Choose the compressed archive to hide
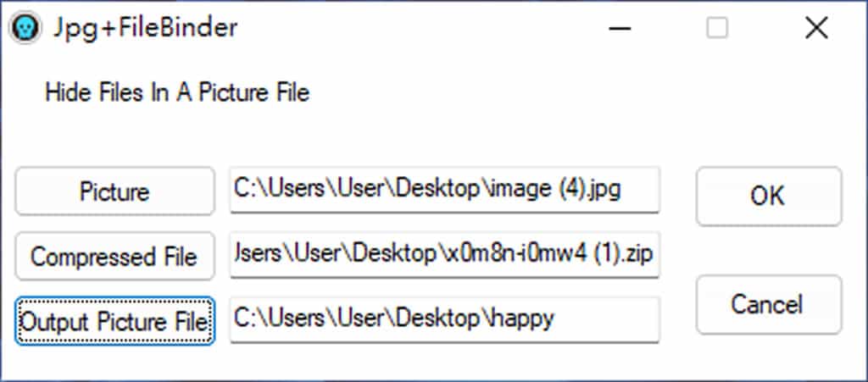The image size is (868, 382). pos(114,256)
